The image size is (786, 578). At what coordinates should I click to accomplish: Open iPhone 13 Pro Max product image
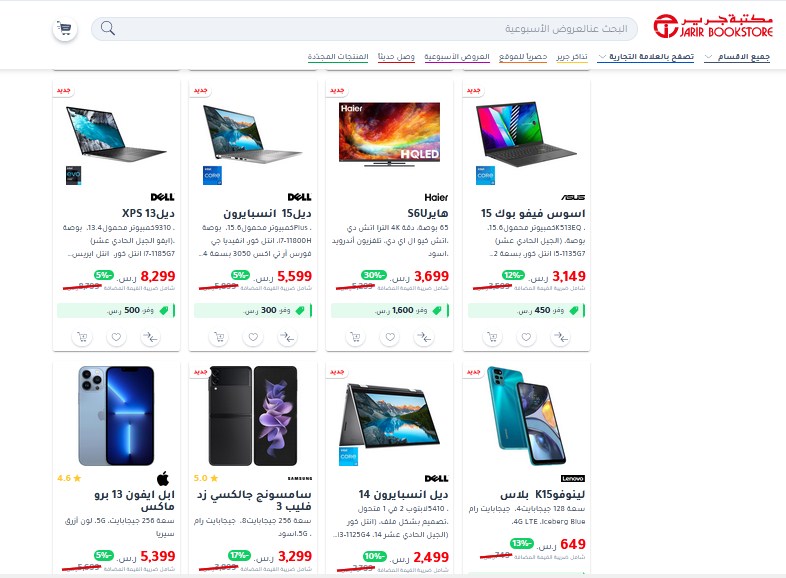pyautogui.click(x=116, y=416)
